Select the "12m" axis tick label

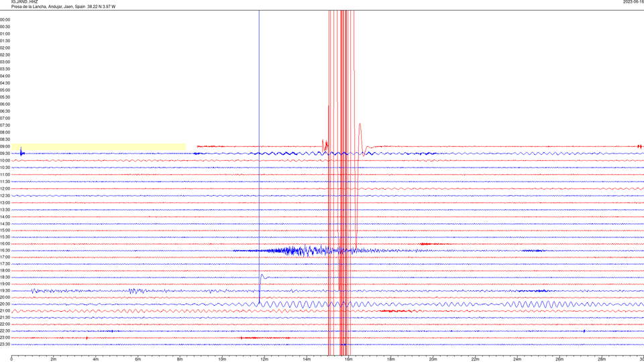click(264, 359)
